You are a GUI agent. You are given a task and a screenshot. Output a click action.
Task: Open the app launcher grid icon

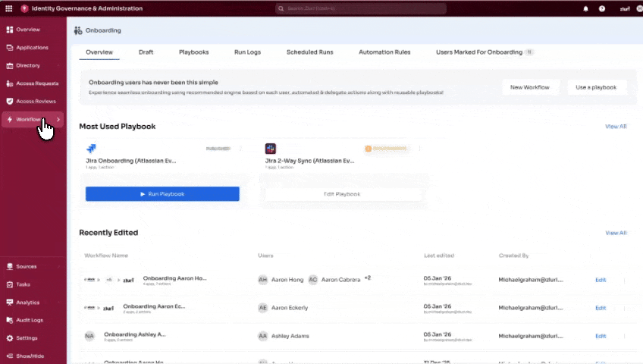pyautogui.click(x=8, y=8)
